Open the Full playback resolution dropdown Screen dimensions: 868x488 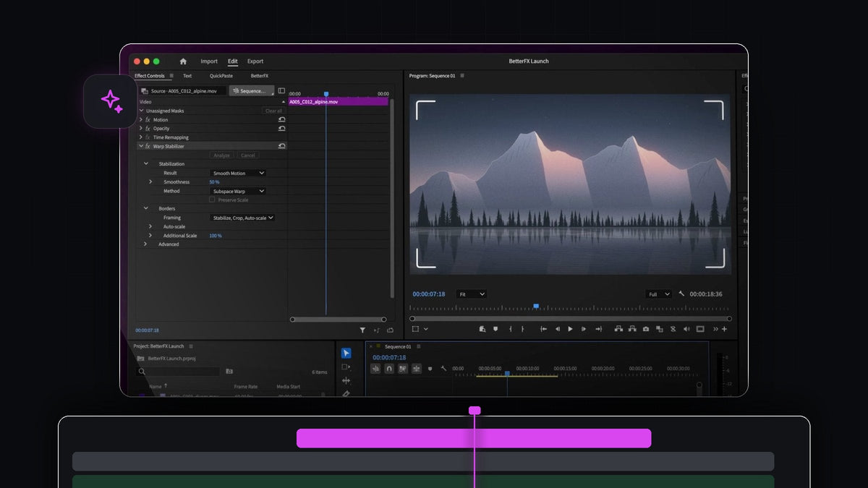660,294
